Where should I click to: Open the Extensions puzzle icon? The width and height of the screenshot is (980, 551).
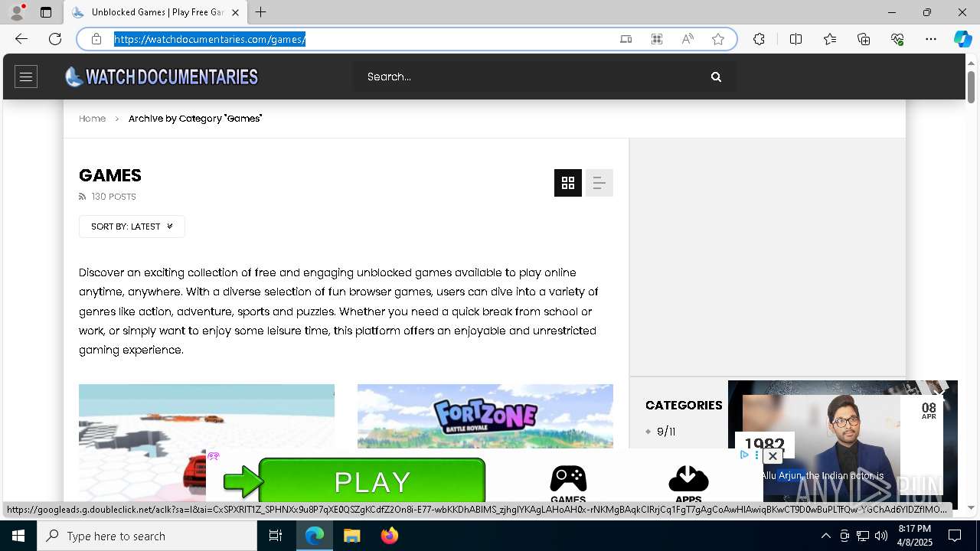click(759, 39)
